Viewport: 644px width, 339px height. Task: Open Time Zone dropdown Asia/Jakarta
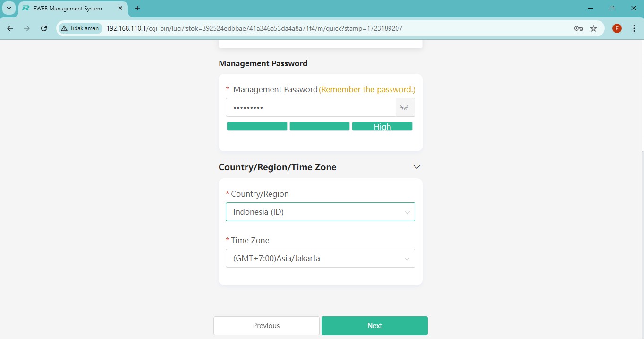pos(320,258)
